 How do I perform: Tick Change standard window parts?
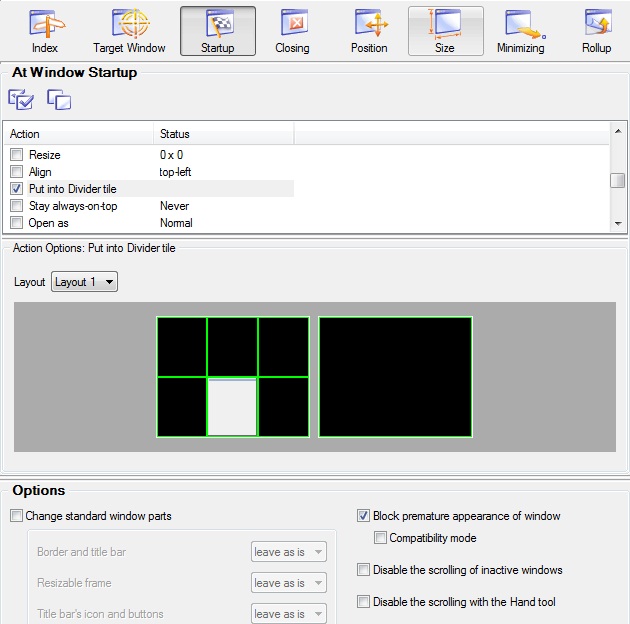(x=16, y=516)
